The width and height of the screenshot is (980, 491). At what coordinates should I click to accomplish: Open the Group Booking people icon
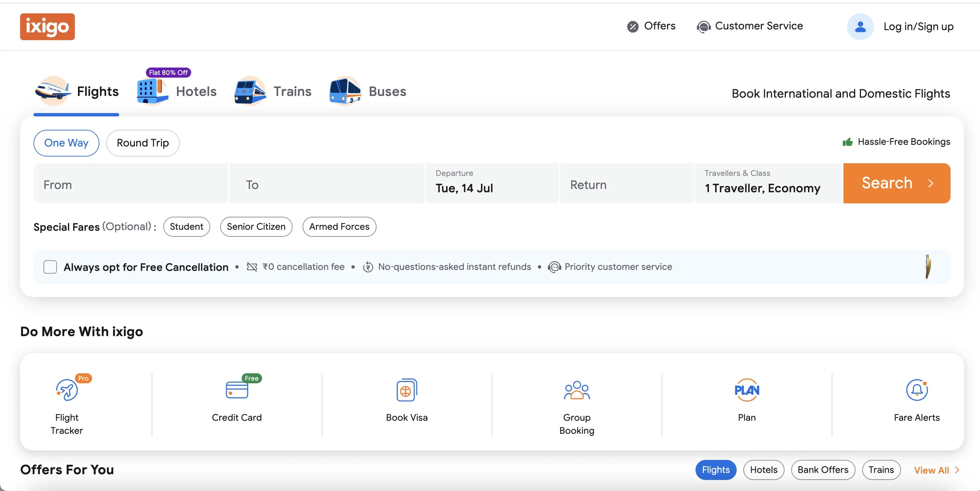577,390
